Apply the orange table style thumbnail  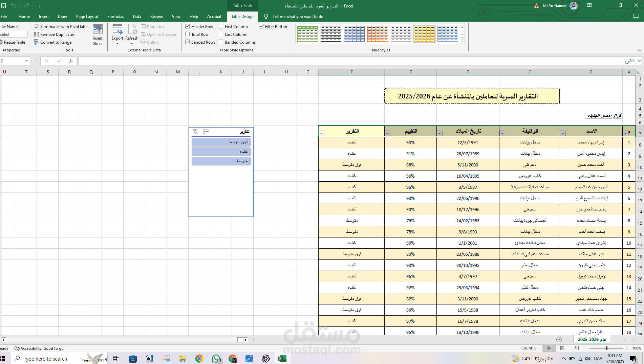[378, 34]
